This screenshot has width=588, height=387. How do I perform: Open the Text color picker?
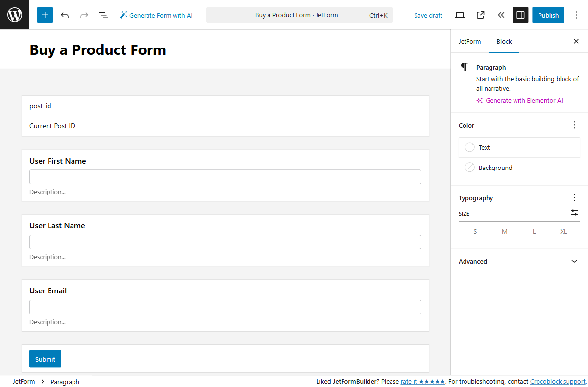pyautogui.click(x=519, y=147)
